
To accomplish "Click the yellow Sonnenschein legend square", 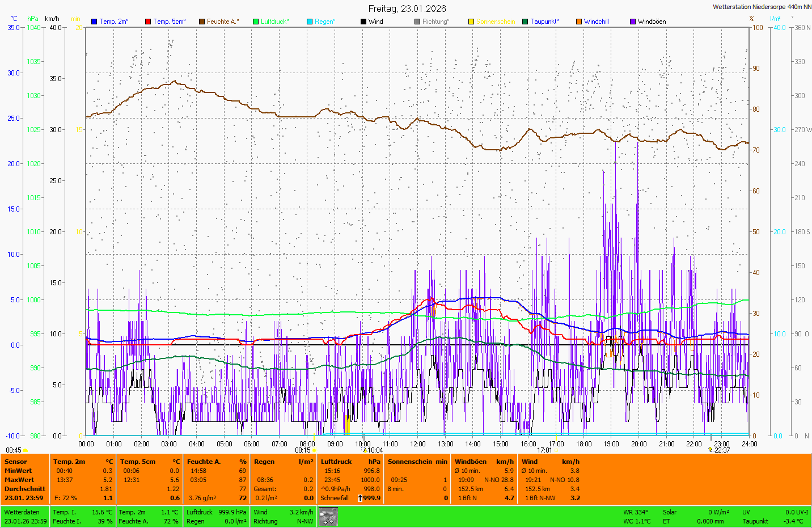I will tap(471, 22).
